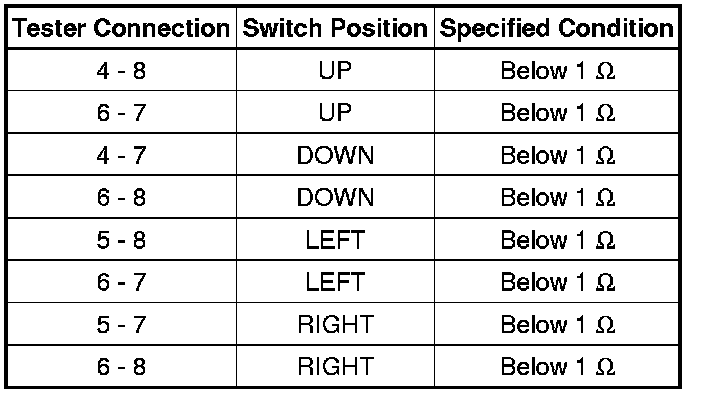Click the second UP cell beside 6 - 7
The width and height of the screenshot is (704, 394).
335,112
